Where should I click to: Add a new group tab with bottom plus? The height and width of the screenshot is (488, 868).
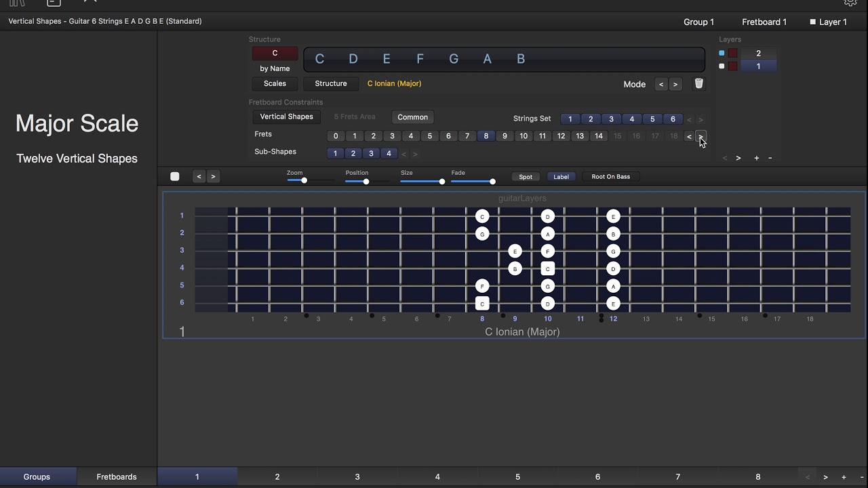pos(844,477)
